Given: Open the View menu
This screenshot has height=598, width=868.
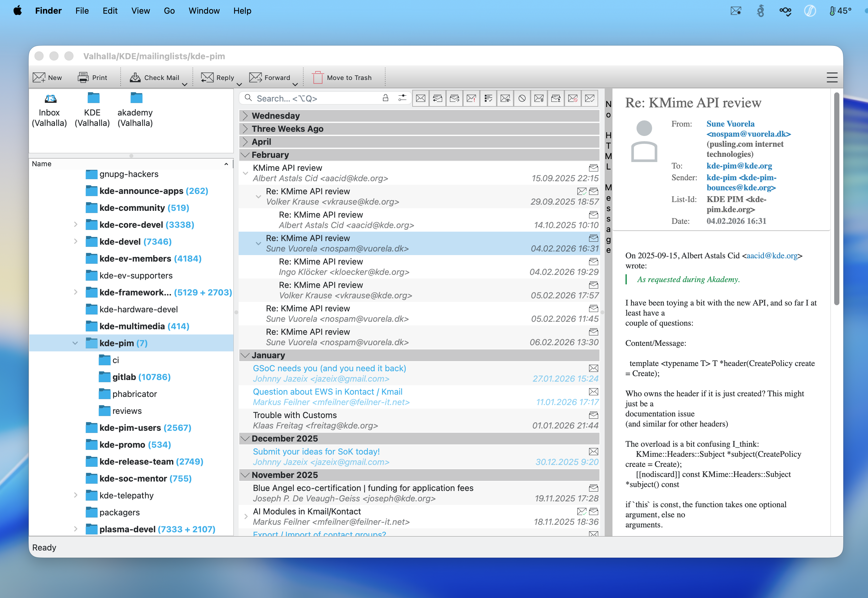Looking at the screenshot, I should (x=140, y=10).
